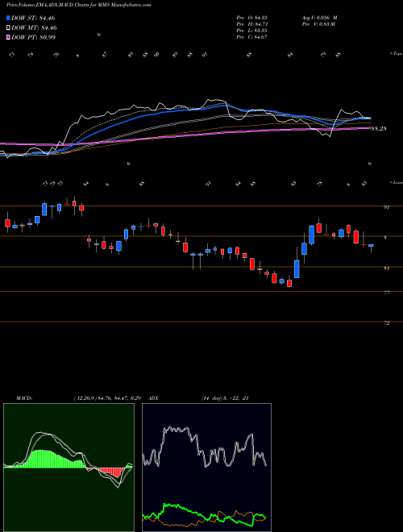Click the 83.28 price label on EMA chart

[379, 129]
